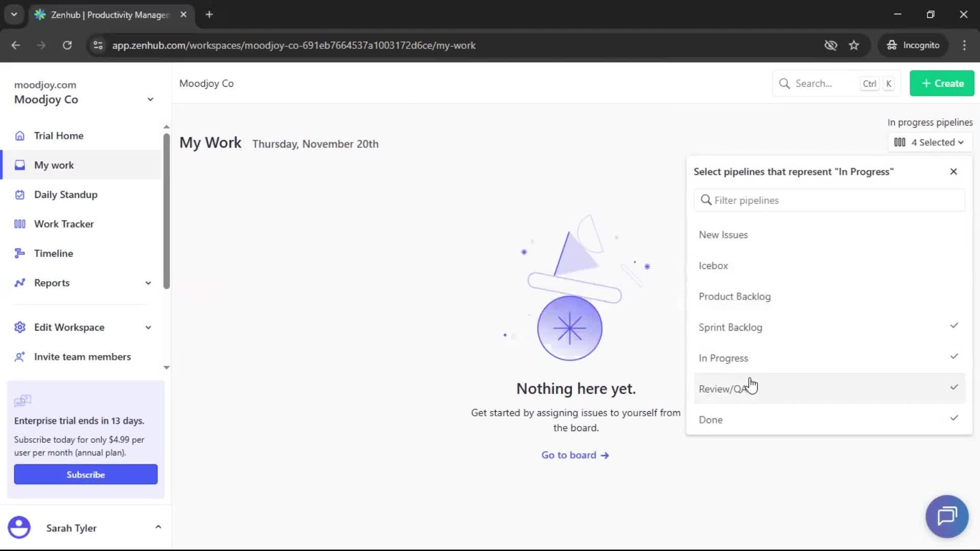Open Invite team members

[x=82, y=357]
